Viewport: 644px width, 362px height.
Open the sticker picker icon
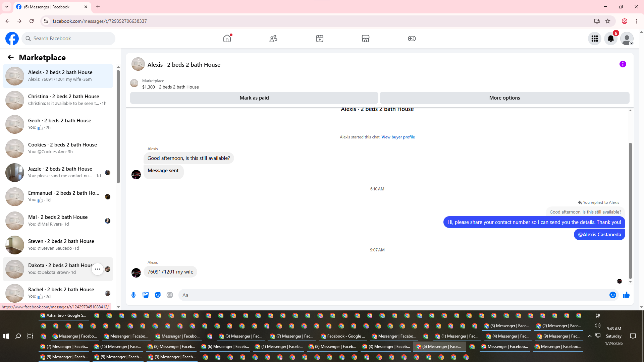[x=158, y=295]
